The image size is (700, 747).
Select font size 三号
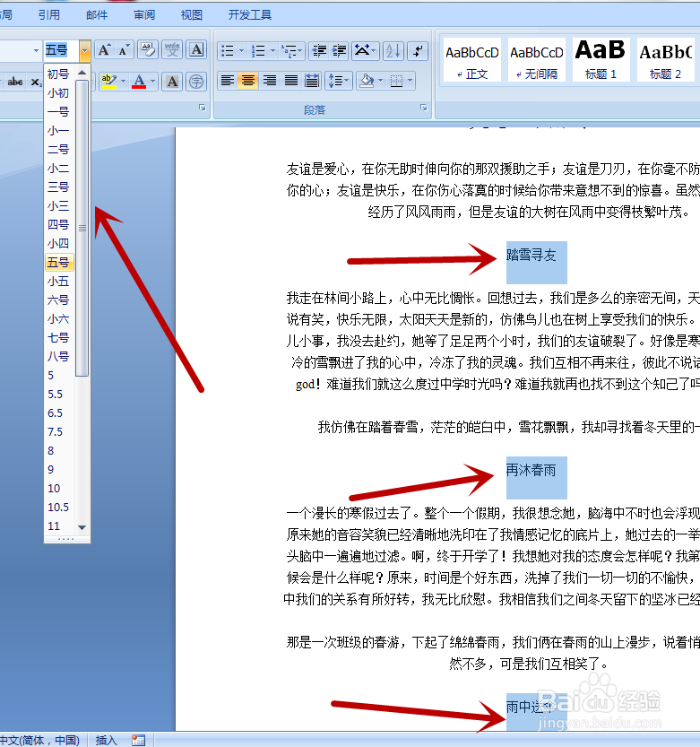click(x=59, y=187)
